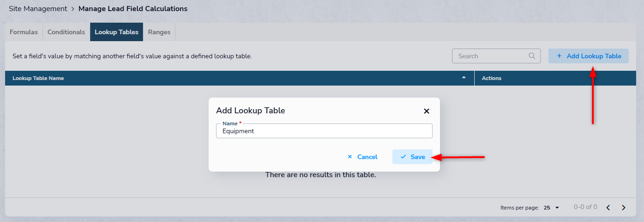
Task: Go to next page arrow
Action: click(624, 208)
